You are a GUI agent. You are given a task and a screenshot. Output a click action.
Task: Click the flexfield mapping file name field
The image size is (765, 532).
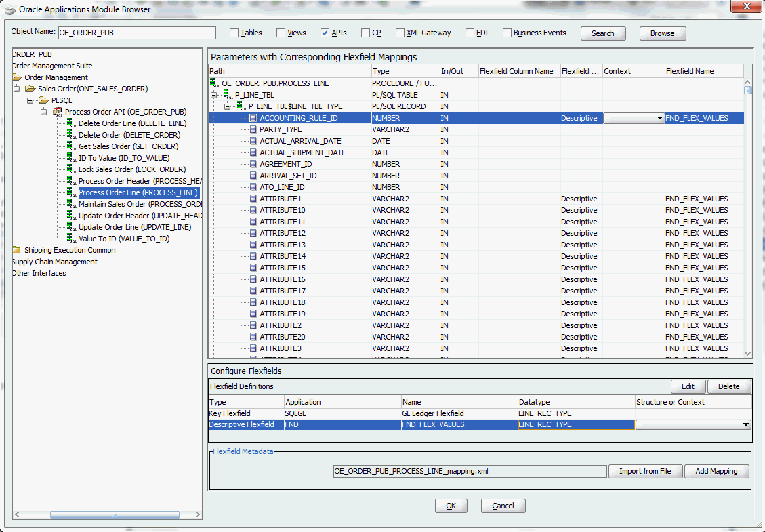coord(470,471)
